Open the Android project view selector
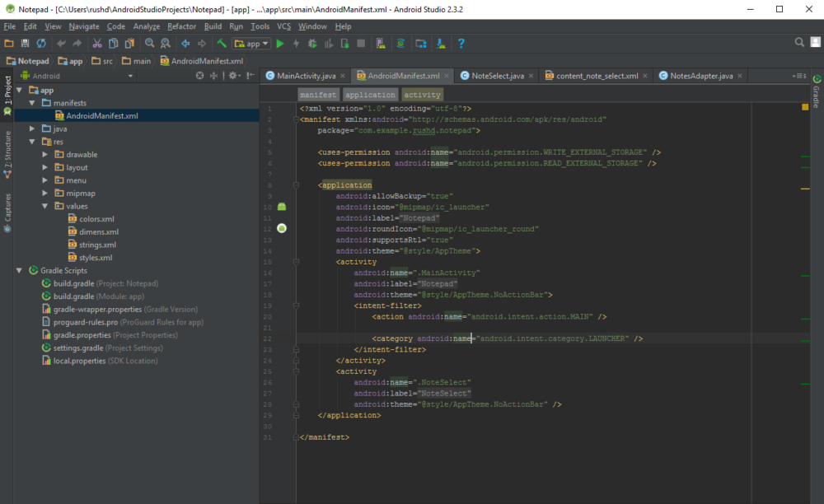The width and height of the screenshot is (824, 504). point(63,74)
